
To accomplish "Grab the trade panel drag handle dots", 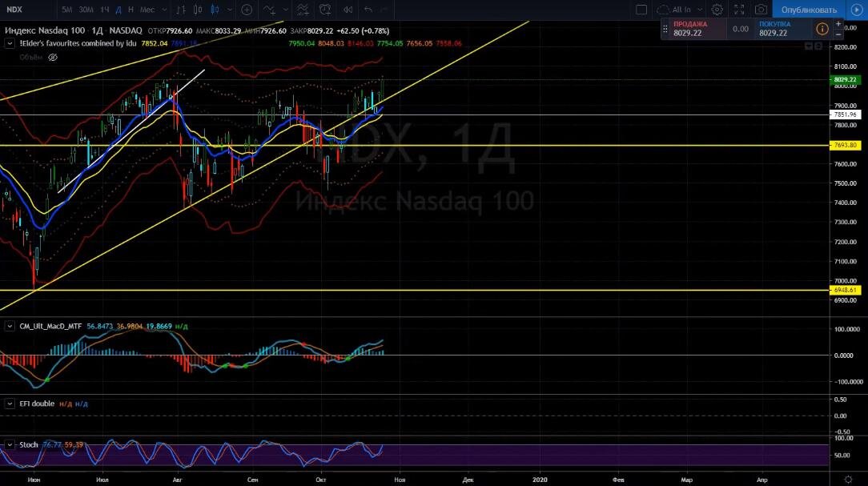I will pyautogui.click(x=665, y=29).
